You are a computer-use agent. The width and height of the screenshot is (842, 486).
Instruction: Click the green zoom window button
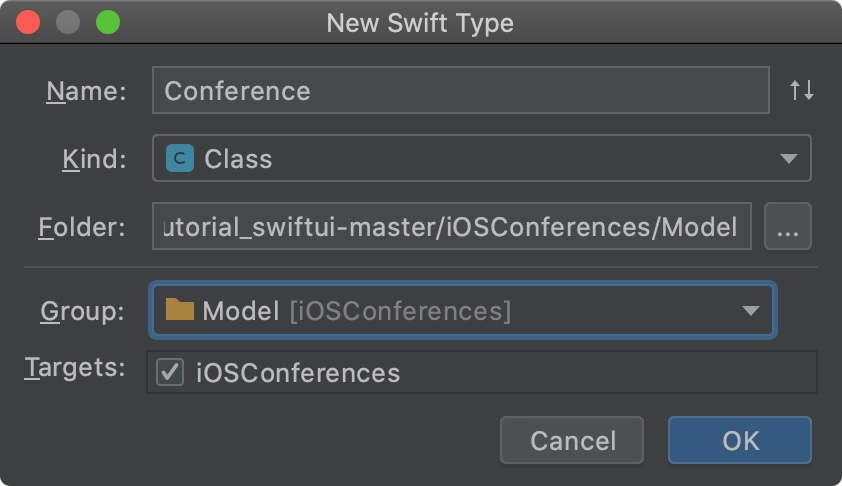108,23
